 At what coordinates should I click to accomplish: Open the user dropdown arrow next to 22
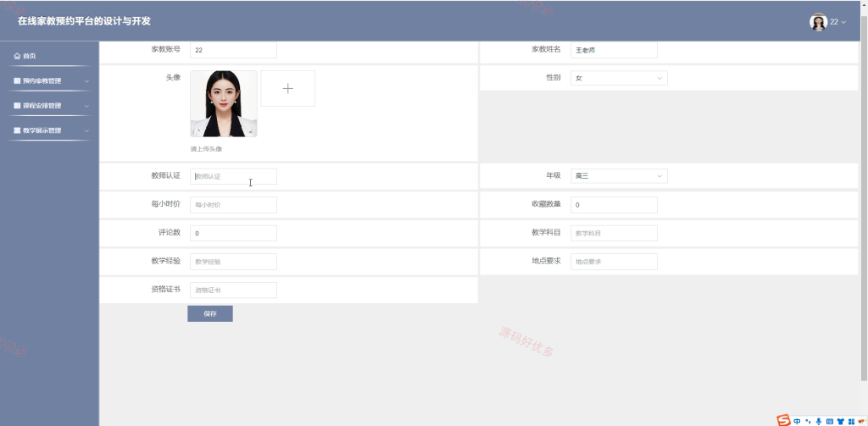coord(843,23)
